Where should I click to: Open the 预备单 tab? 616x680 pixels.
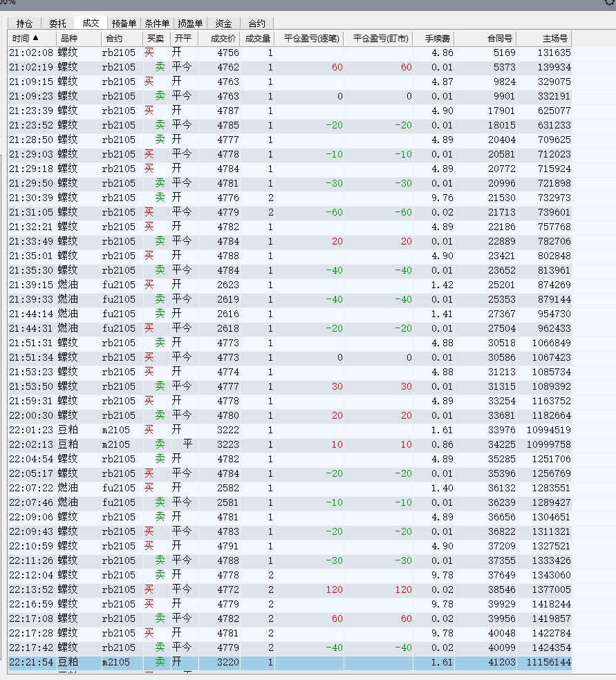tap(124, 23)
